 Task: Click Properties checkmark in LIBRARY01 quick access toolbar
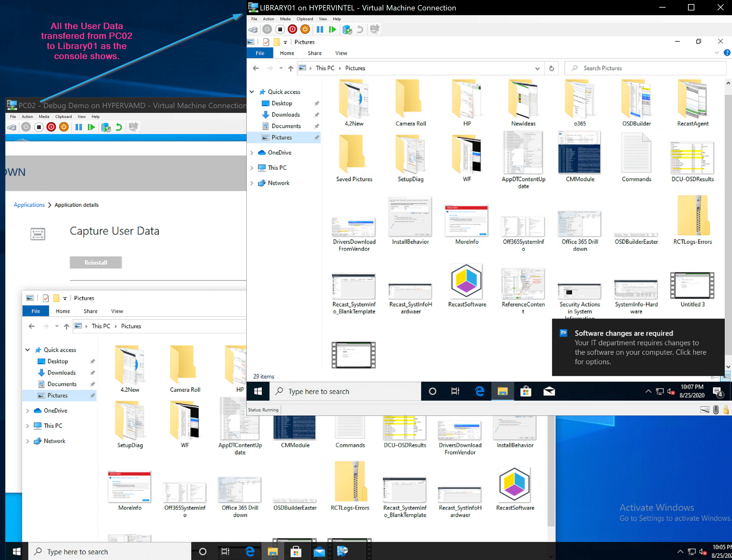[266, 42]
